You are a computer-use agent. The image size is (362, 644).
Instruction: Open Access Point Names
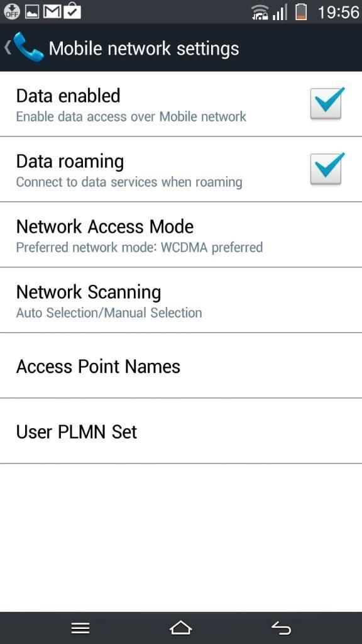181,365
